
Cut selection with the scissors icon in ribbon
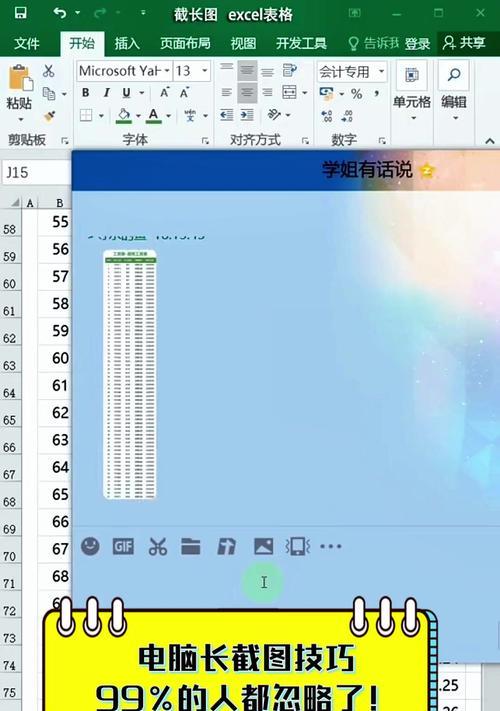click(x=49, y=71)
